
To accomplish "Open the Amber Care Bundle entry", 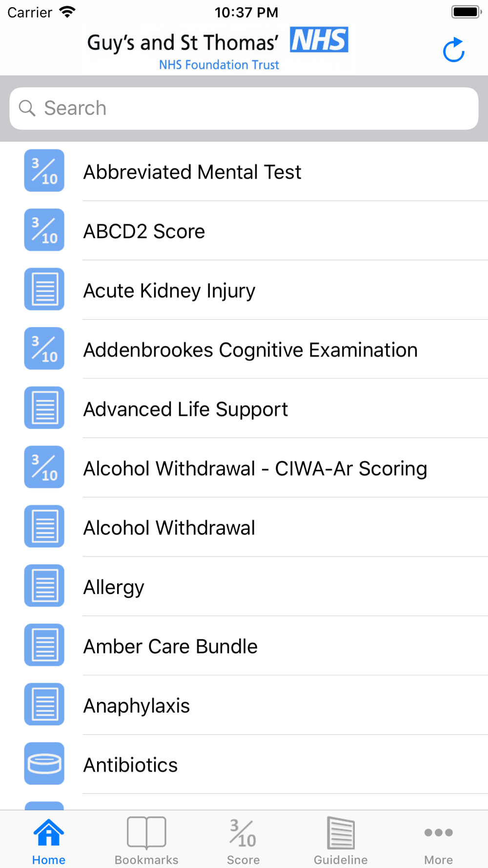I will point(170,646).
